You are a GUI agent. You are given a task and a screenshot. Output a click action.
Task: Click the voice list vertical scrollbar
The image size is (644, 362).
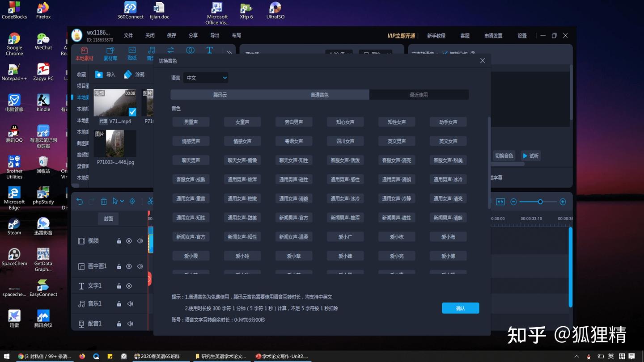click(x=489, y=163)
